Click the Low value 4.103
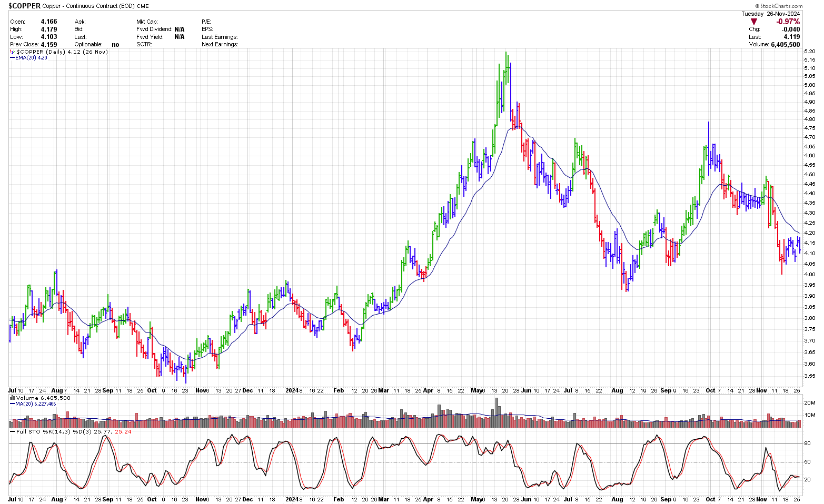 click(49, 37)
